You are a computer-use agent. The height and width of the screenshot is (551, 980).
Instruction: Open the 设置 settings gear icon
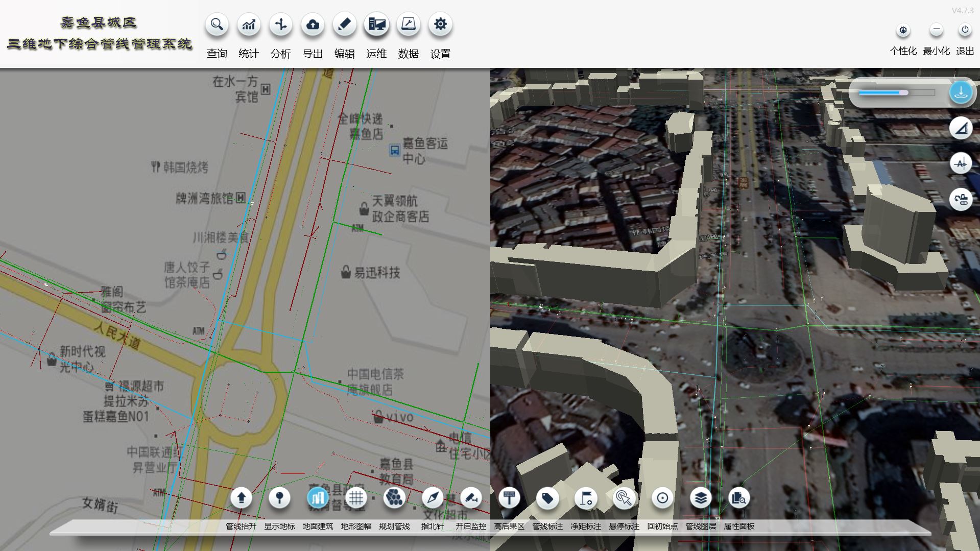[440, 25]
